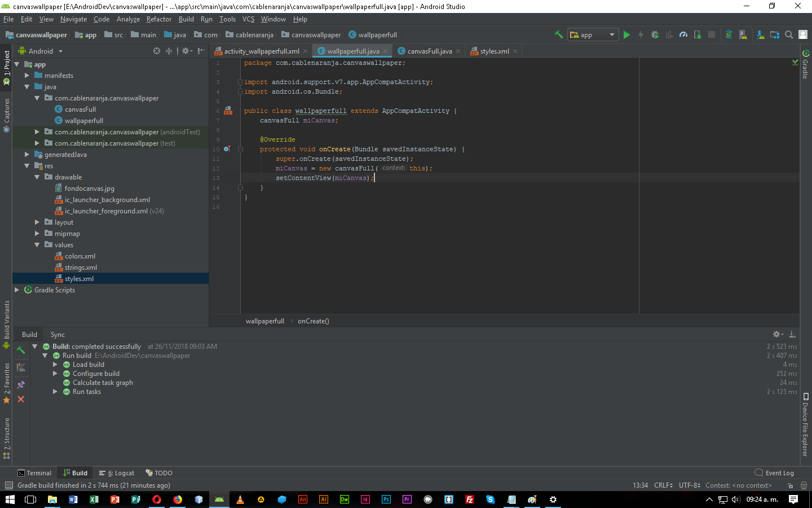Run the app with green play button
812x508 pixels.
pyautogui.click(x=626, y=34)
